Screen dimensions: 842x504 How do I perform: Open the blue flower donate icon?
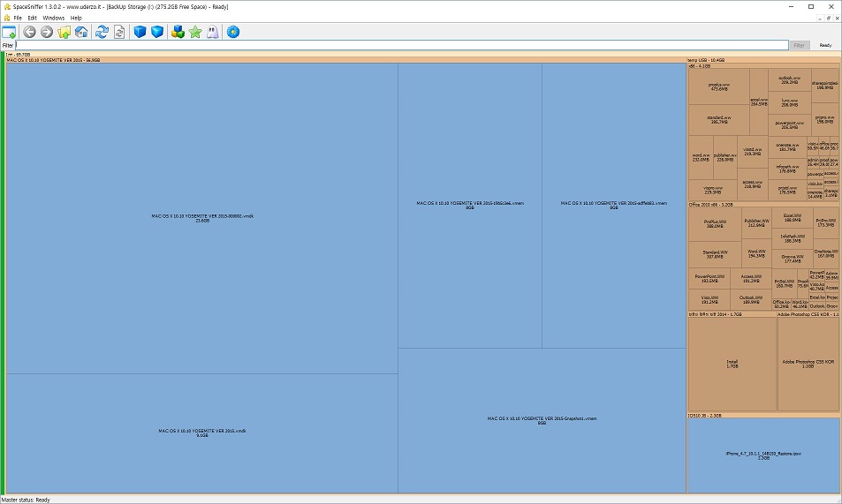pos(233,32)
